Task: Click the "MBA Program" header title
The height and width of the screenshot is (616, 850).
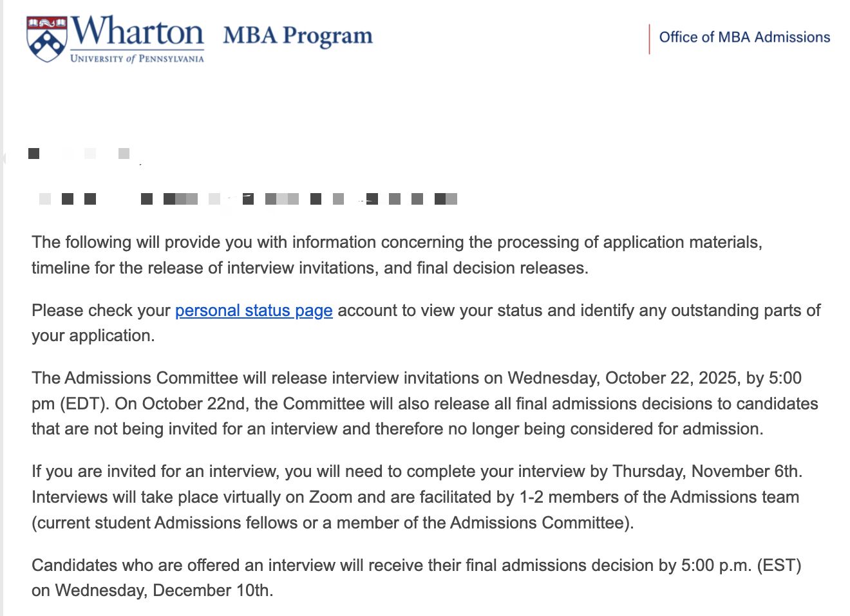Action: 297,36
